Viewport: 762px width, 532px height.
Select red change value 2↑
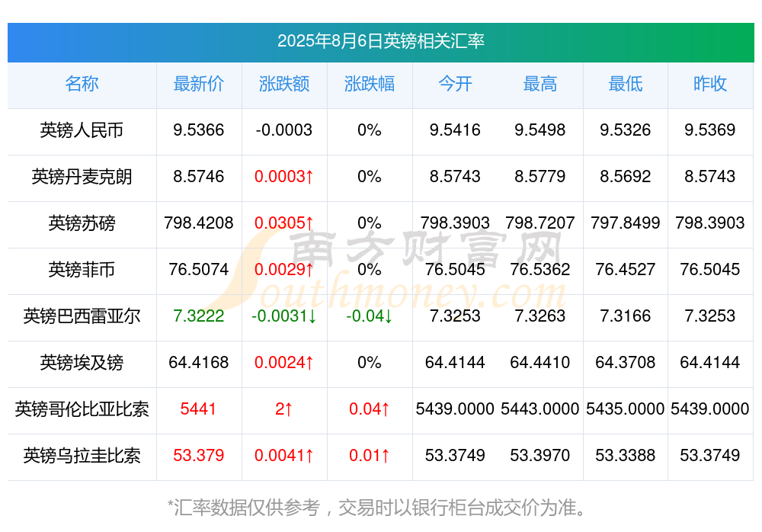(x=283, y=409)
